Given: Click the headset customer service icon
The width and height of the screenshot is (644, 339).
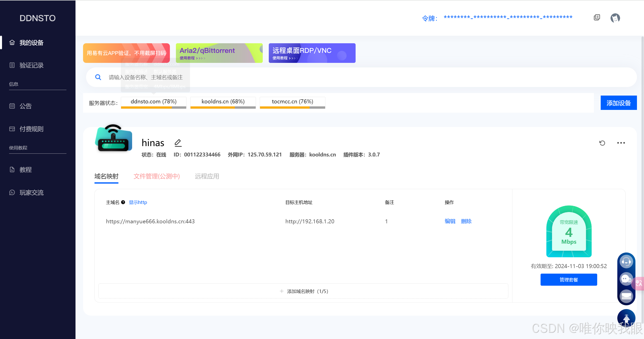Looking at the screenshot, I should (626, 262).
